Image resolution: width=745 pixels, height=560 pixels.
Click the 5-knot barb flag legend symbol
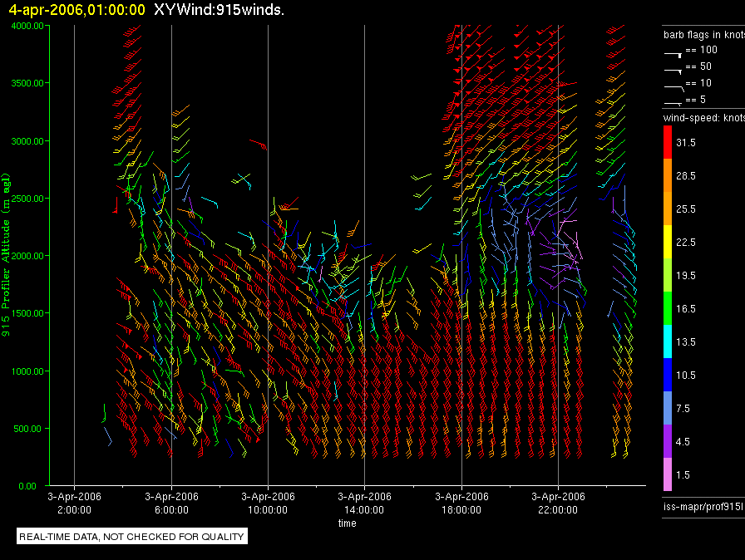[673, 103]
